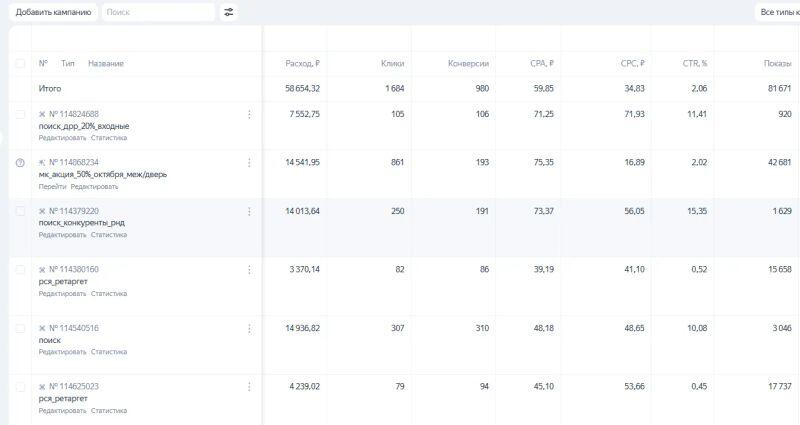This screenshot has width=800, height=425.
Task: Check the box for campaign №114380160
Action: click(20, 269)
